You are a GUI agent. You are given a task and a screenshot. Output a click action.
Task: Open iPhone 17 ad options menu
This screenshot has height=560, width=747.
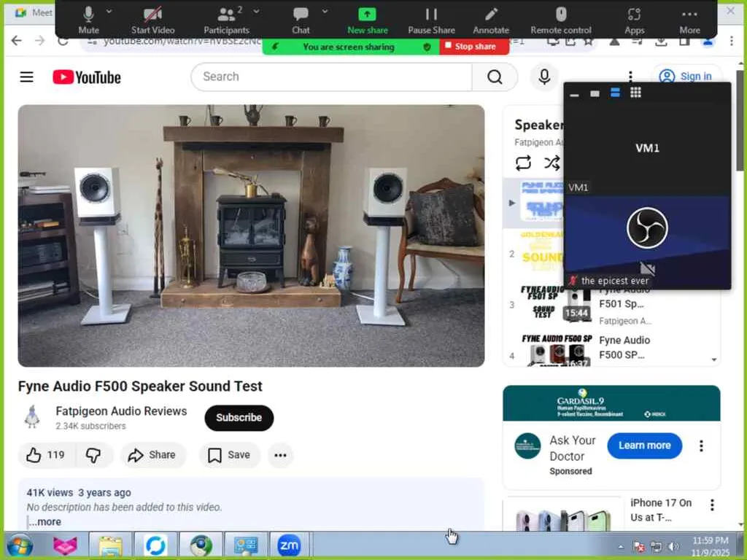click(712, 505)
